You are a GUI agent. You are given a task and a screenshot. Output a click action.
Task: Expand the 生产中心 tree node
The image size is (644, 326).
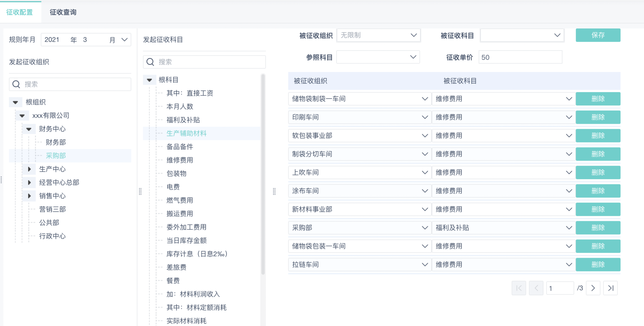[x=29, y=169]
